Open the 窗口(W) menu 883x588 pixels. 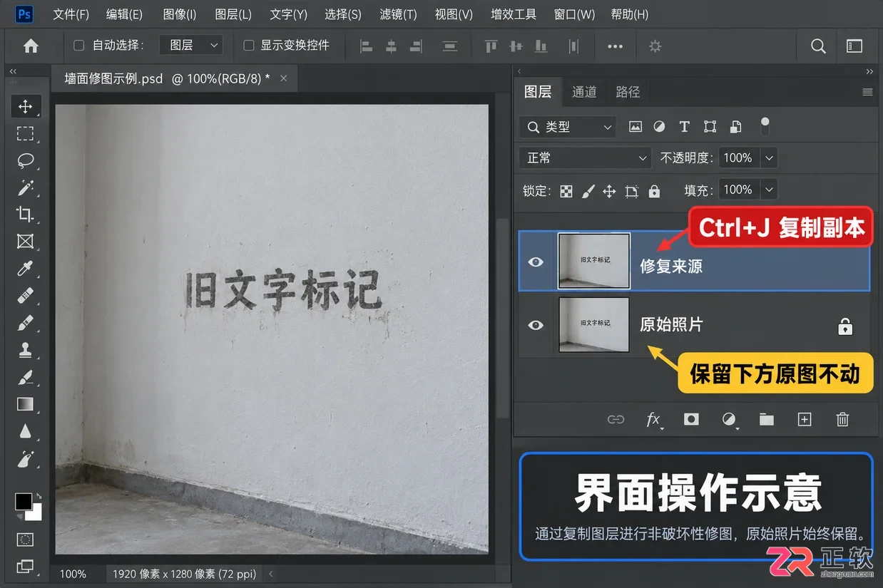pyautogui.click(x=574, y=14)
